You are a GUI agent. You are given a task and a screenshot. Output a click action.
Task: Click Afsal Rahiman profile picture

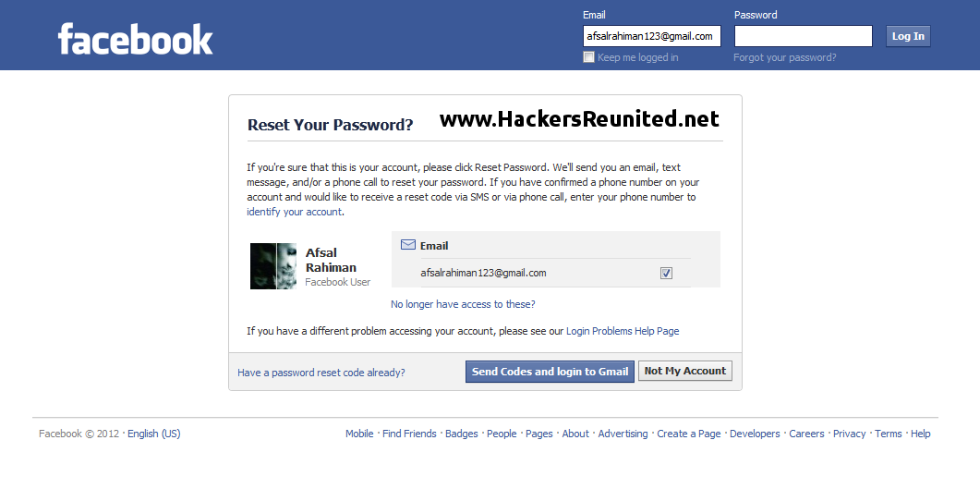click(x=273, y=266)
